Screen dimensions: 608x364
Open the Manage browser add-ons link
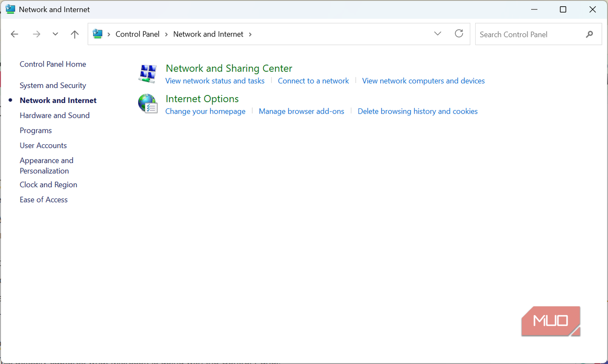[302, 111]
